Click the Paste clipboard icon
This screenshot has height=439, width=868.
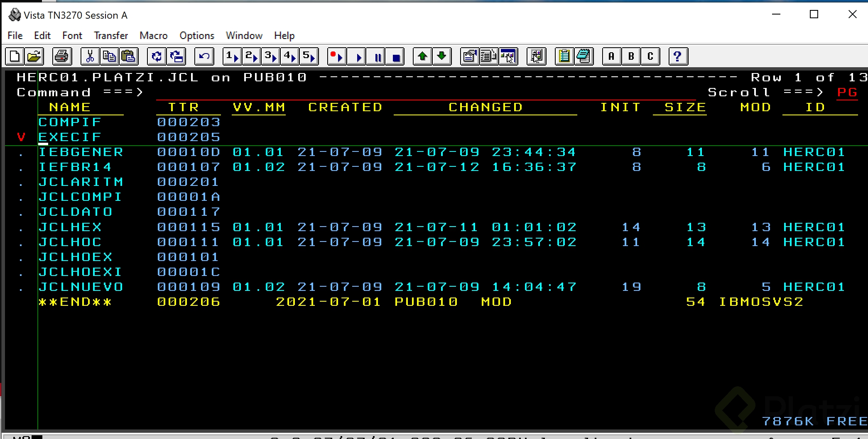coord(129,56)
